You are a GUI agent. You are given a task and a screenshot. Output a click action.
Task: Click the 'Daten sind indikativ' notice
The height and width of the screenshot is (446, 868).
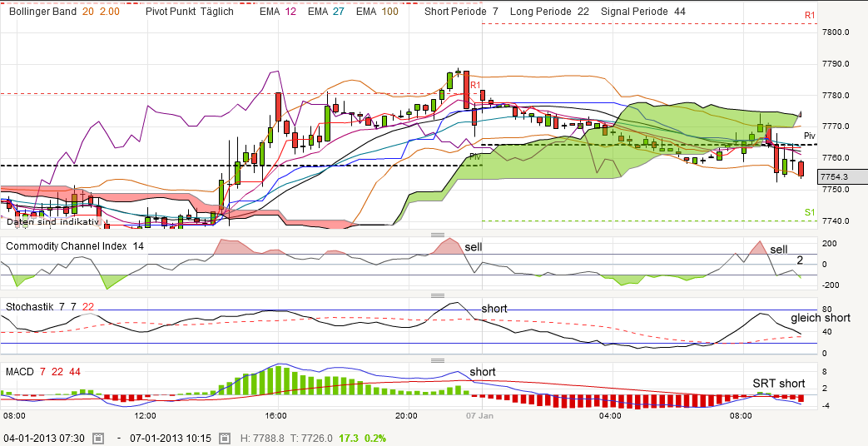click(52, 222)
